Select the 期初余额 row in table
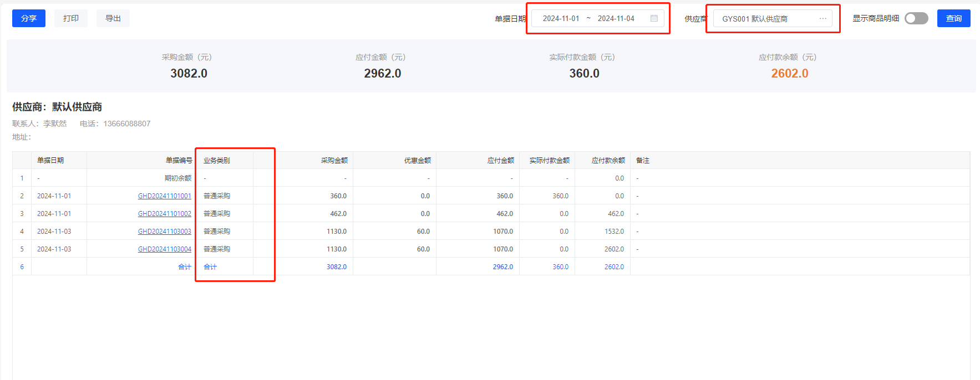Viewport: 980px width, 380px height. point(177,178)
